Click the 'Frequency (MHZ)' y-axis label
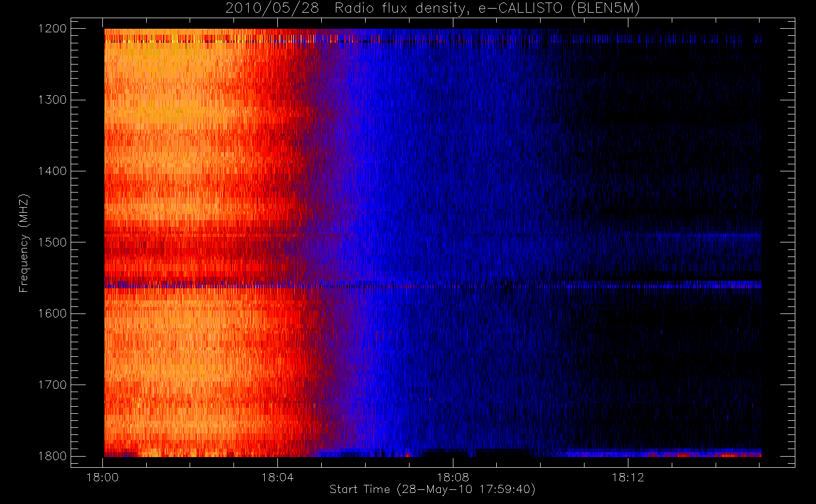The height and width of the screenshot is (504, 816). coord(23,243)
